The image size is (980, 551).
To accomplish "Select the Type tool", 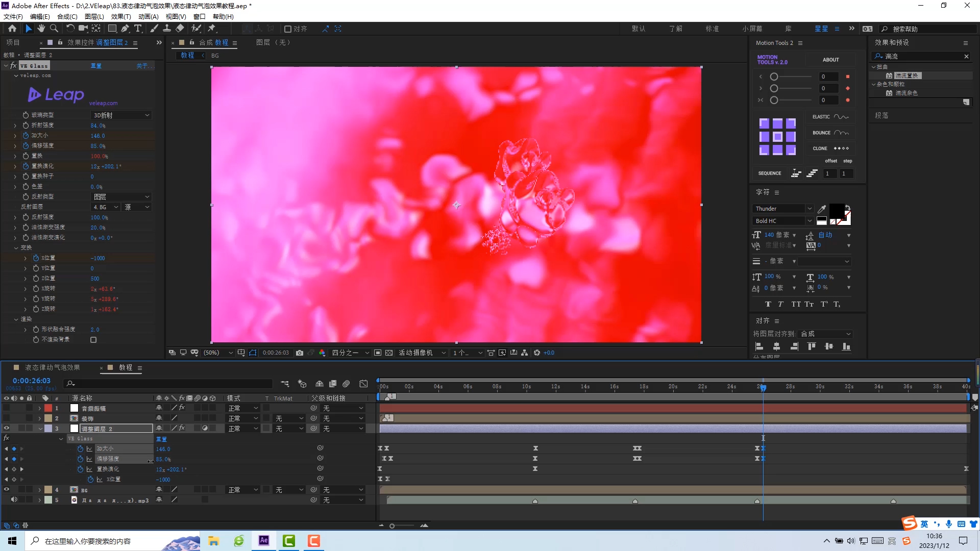I will point(138,29).
